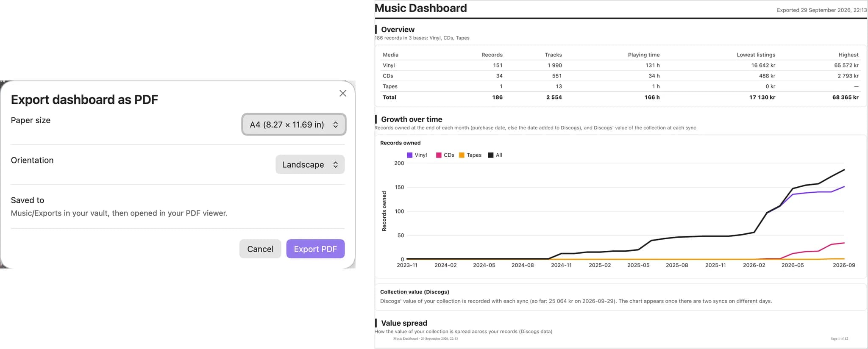Click the "Music Dashboard" title in the preview
This screenshot has height=349, width=868.
[x=421, y=8]
